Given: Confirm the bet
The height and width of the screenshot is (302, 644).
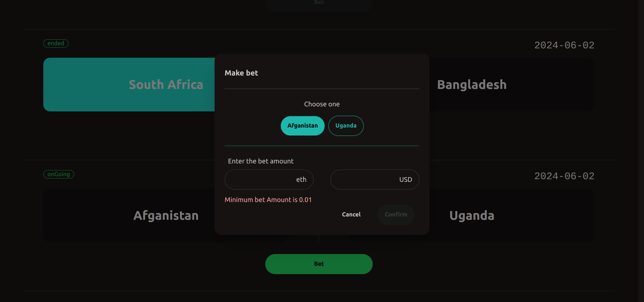Looking at the screenshot, I should click(x=396, y=214).
